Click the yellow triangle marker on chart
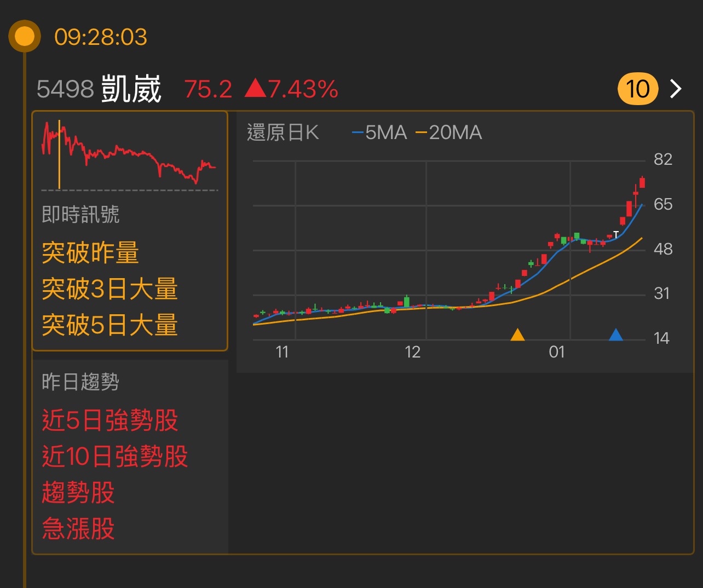This screenshot has width=703, height=588. 517,335
